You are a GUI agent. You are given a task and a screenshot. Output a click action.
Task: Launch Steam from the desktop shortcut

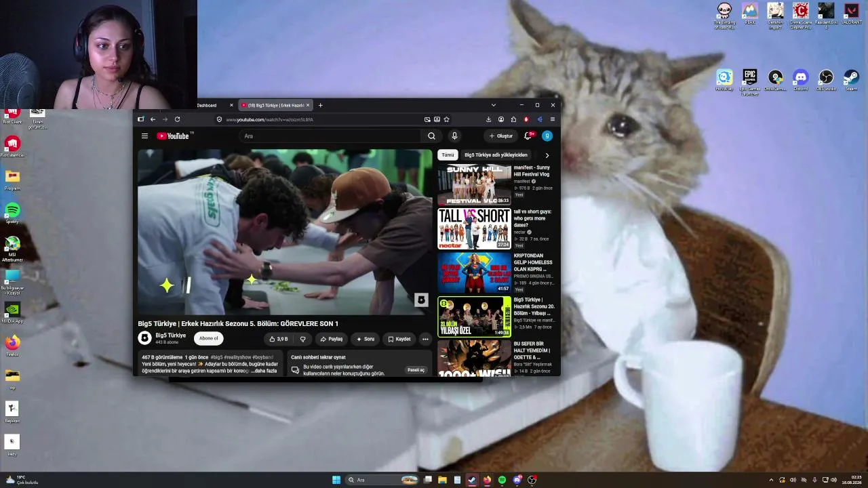point(852,81)
